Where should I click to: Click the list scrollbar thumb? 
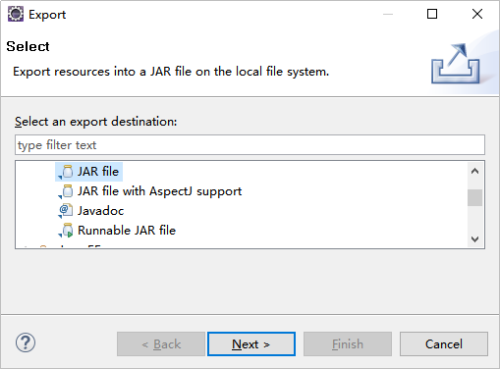pyautogui.click(x=475, y=198)
